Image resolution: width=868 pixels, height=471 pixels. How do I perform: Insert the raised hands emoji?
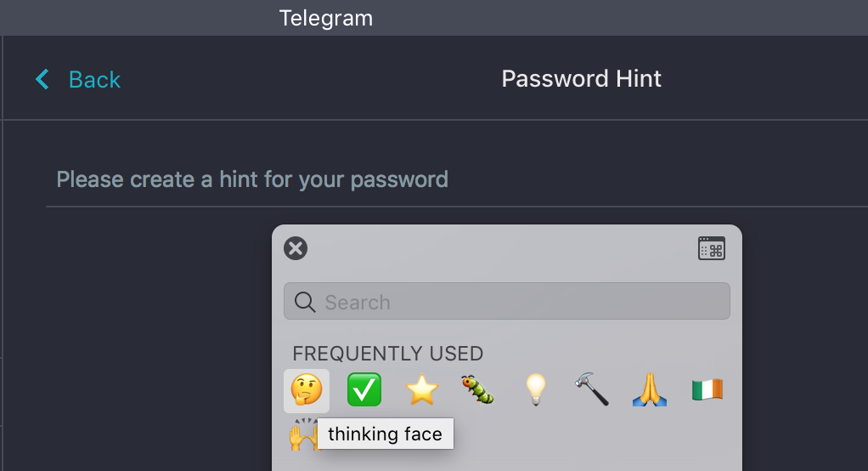[301, 437]
